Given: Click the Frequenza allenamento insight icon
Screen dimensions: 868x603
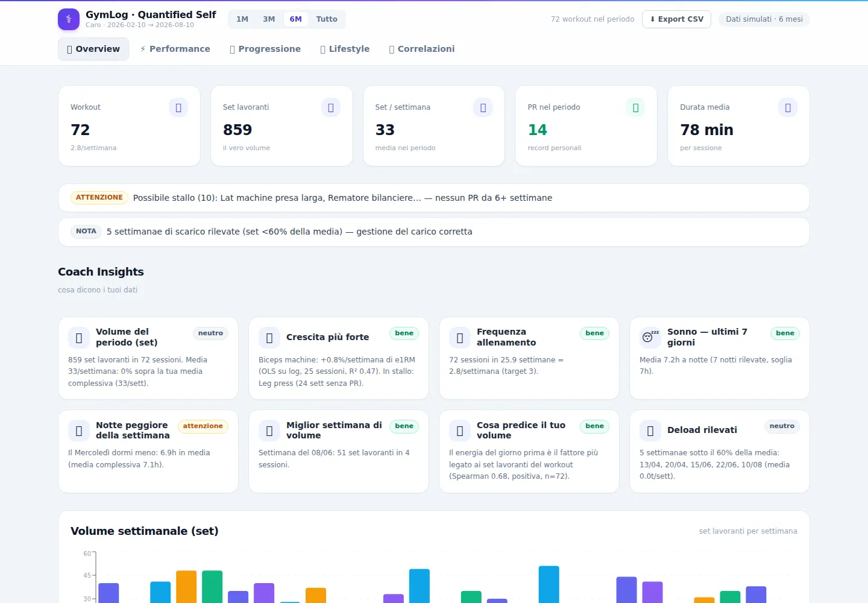Looking at the screenshot, I should [460, 338].
